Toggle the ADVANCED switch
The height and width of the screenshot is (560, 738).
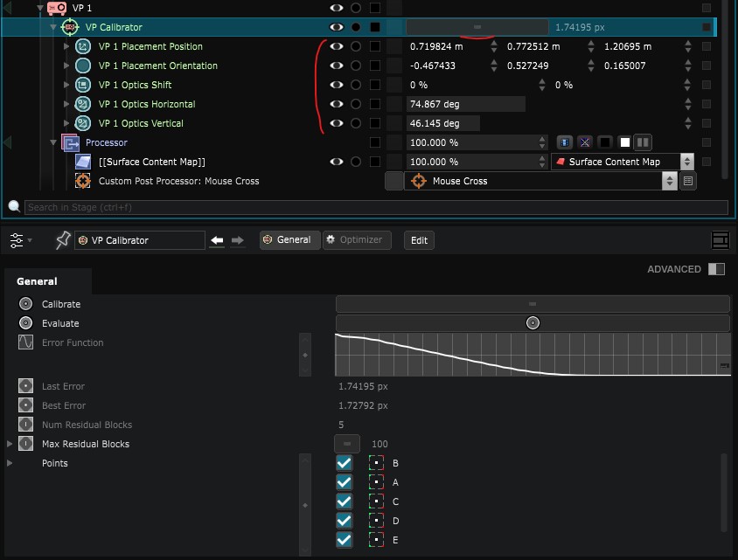click(x=716, y=269)
